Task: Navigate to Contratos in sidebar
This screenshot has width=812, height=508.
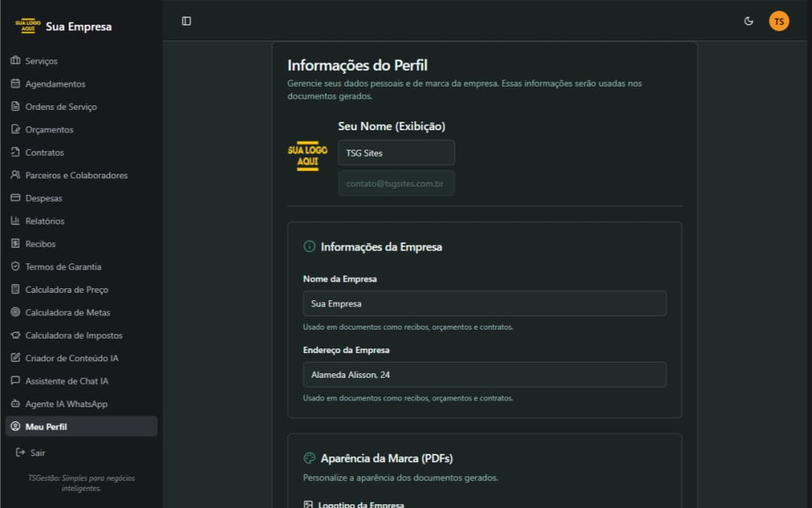Action: pos(44,153)
